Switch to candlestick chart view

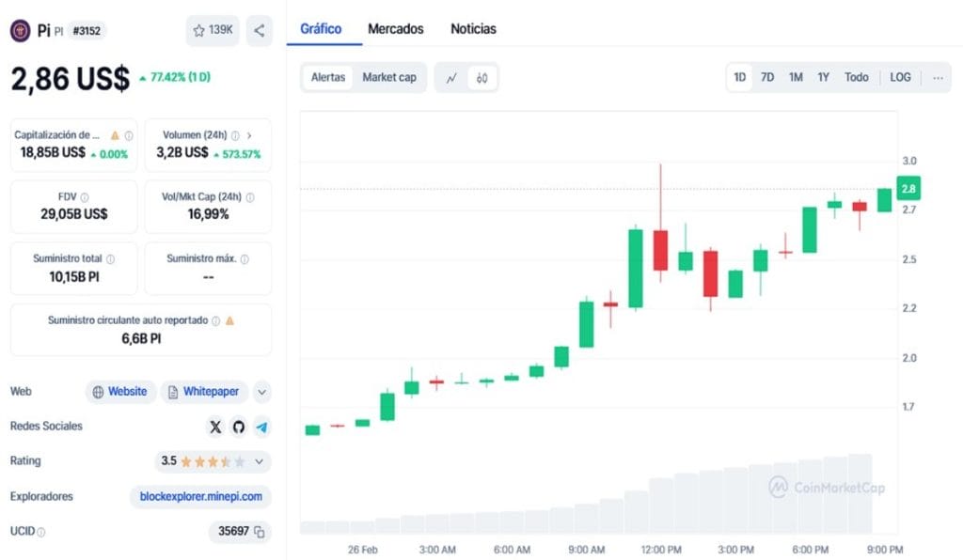tap(481, 78)
